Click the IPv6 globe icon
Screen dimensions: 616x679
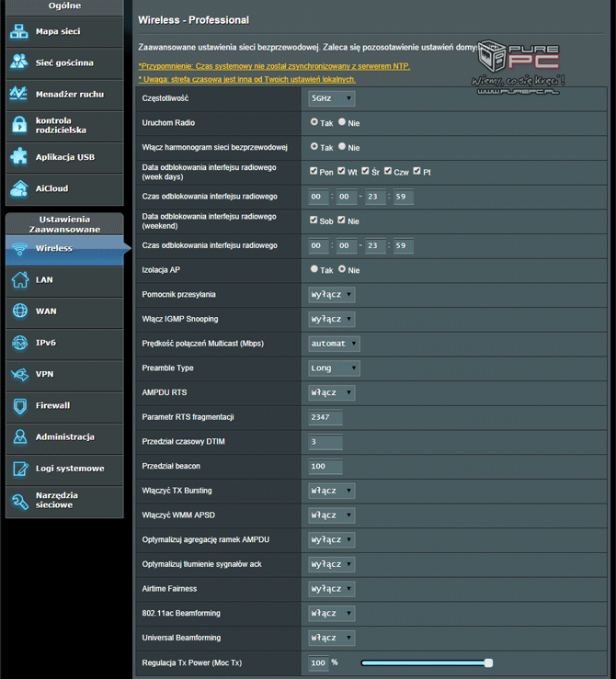pyautogui.click(x=20, y=343)
